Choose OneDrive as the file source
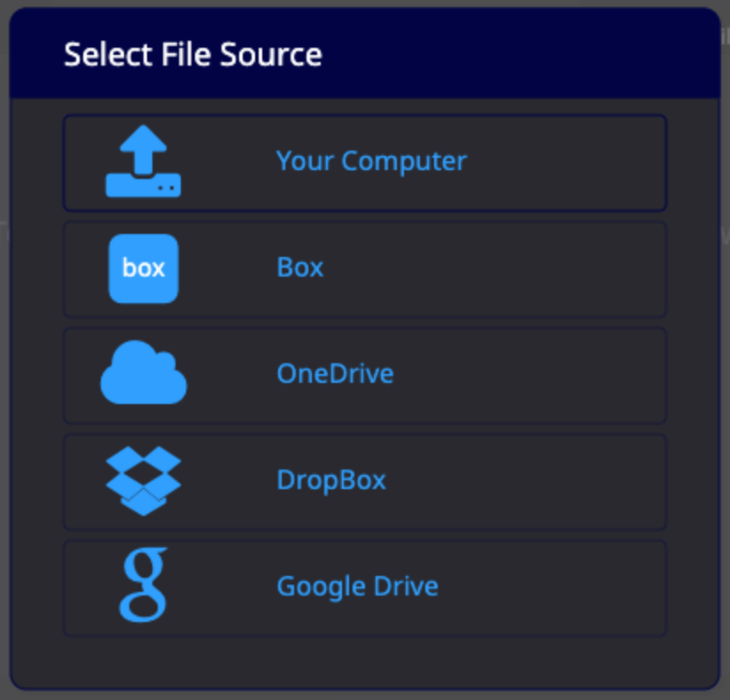730x700 pixels. pyautogui.click(x=365, y=376)
